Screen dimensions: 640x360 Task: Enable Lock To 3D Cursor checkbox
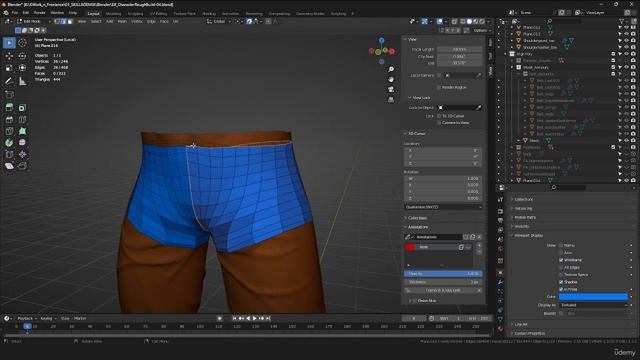439,116
